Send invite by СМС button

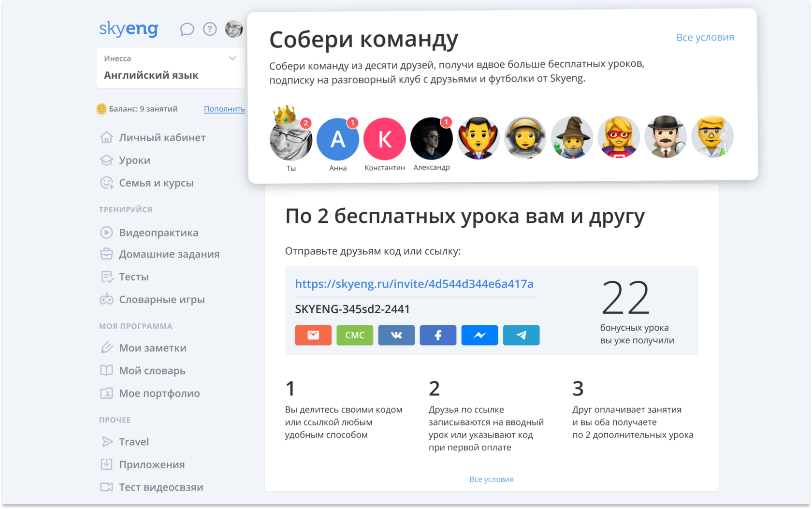click(x=355, y=335)
